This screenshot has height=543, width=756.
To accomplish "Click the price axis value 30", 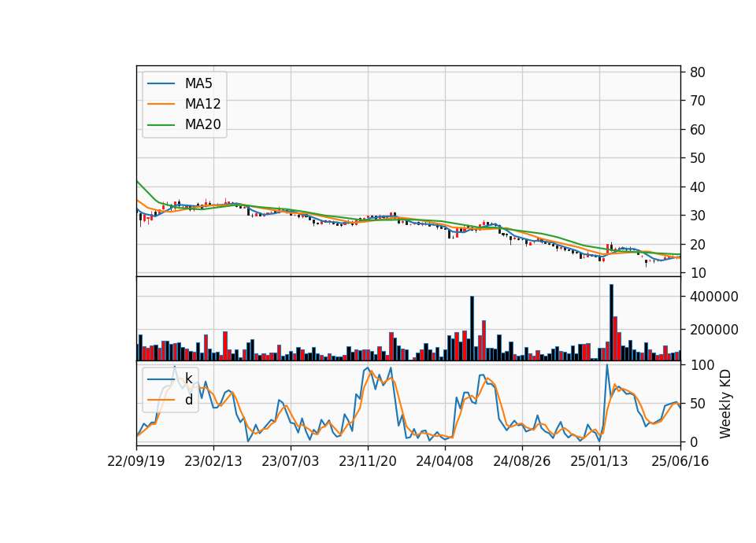I will tap(698, 216).
